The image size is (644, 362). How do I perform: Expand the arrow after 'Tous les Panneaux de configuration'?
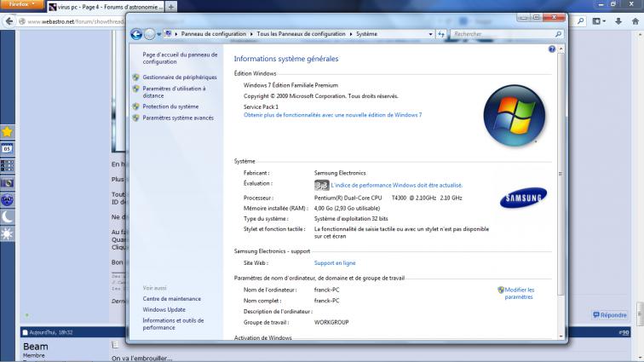[x=351, y=34]
